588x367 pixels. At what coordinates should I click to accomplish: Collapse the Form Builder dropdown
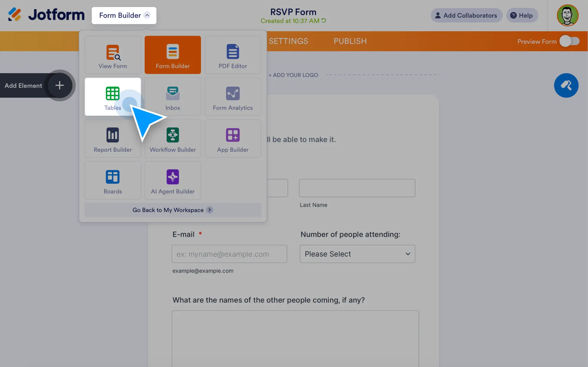point(124,16)
